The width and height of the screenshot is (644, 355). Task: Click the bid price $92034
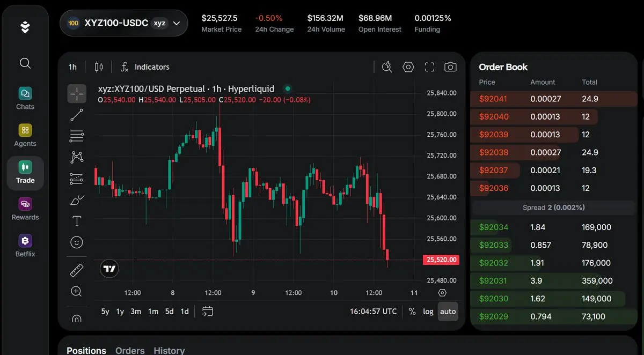[x=493, y=227]
